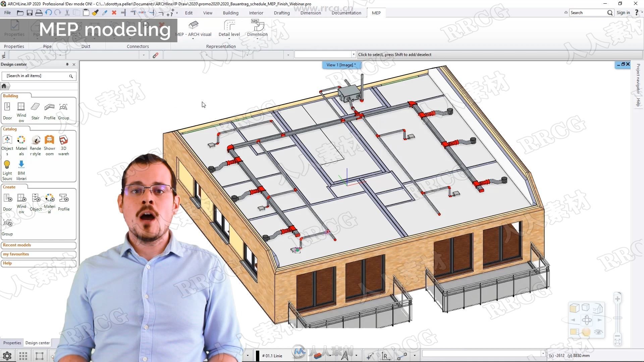Viewport: 644px width, 362px height.
Task: Click the line type dropdown in status bar
Action: [273, 355]
